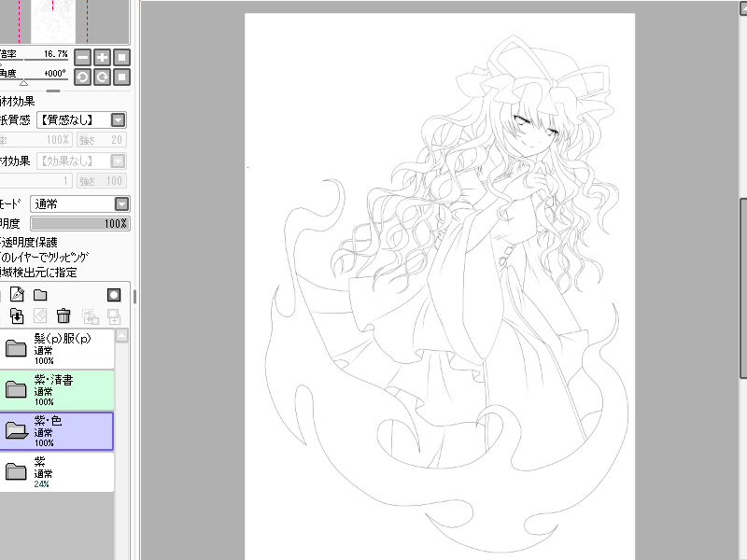Collapse the open 紫・色 folder icon
This screenshot has width=747, height=560.
coord(17,430)
